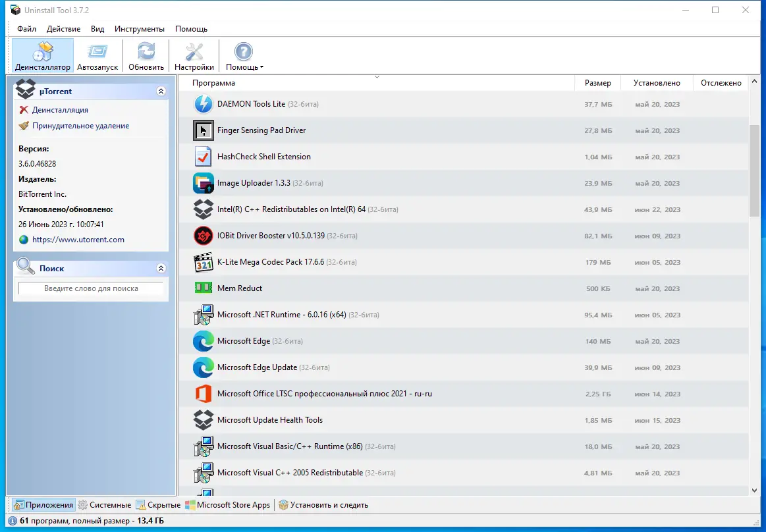Screen dimensions: 766x532
Task: Select DAEMON Tools Lite program name
Action: pos(251,103)
